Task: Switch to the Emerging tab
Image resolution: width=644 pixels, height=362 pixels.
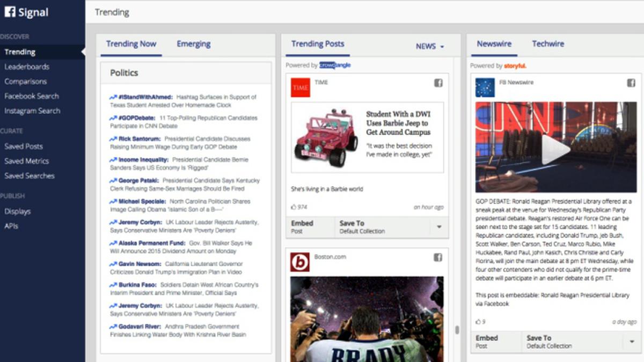Action: pyautogui.click(x=193, y=44)
